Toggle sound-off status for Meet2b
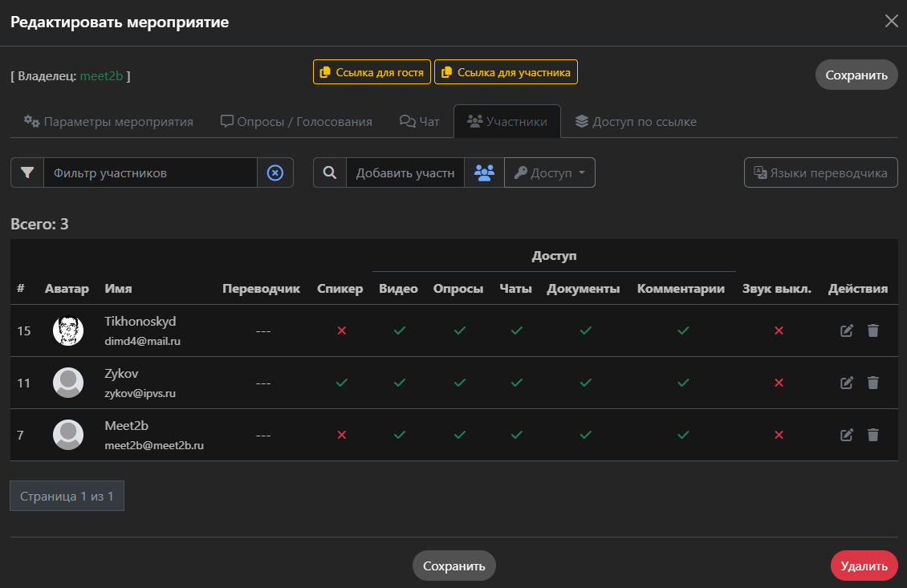 pos(778,435)
